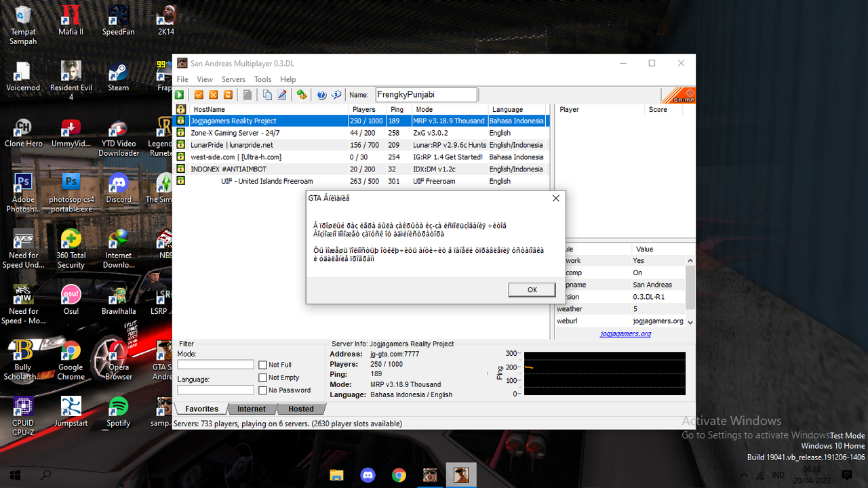The image size is (868, 488).
Task: Click OK in the GTA error dialog
Action: tap(532, 289)
